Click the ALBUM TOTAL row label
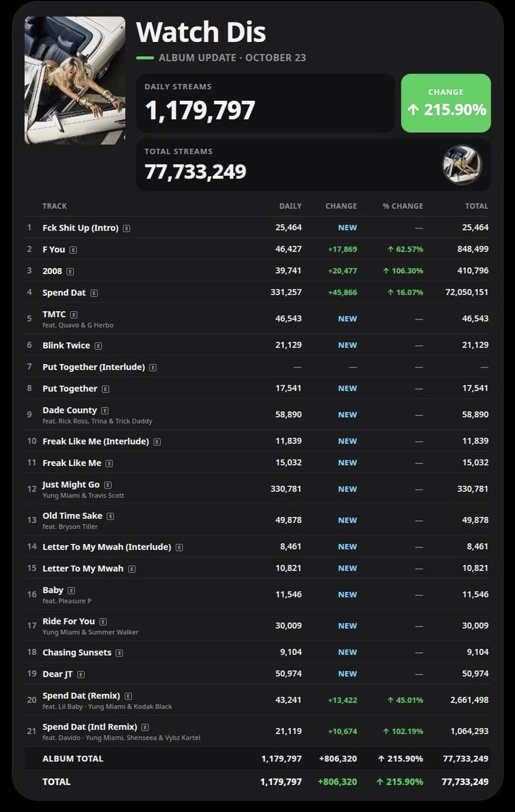Screen dimensions: 515x812 click(x=72, y=759)
